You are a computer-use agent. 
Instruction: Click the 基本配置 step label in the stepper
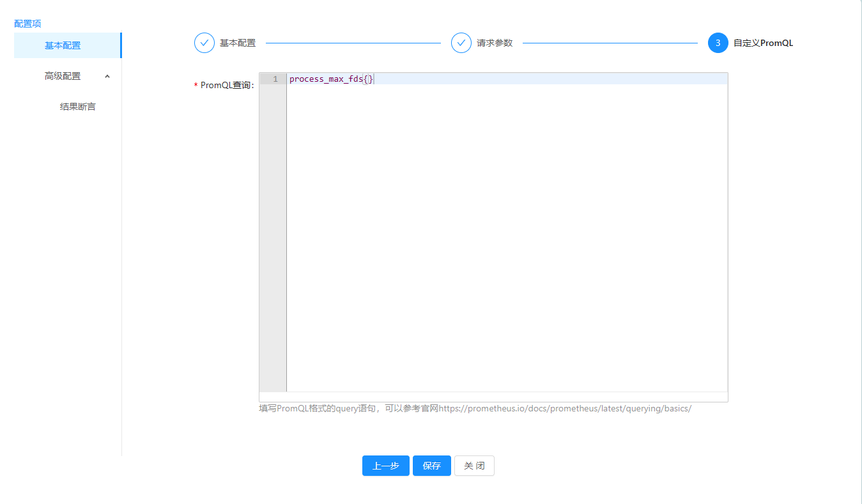238,43
